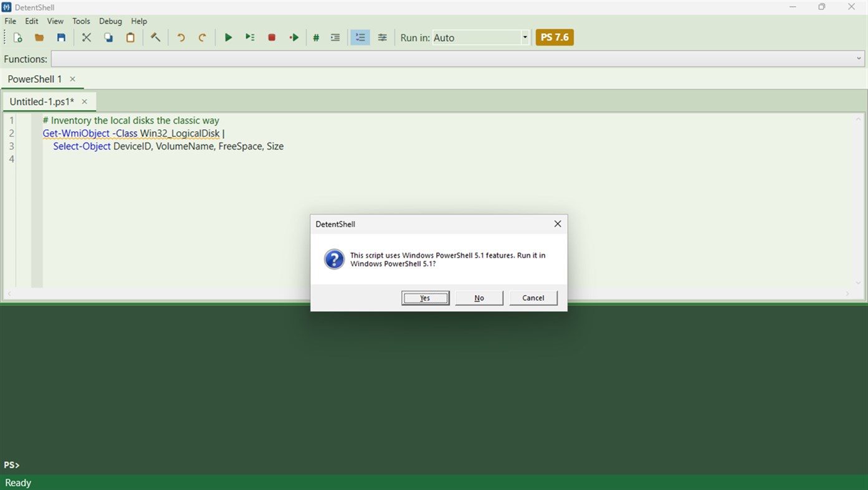Create a new script file
The height and width of the screenshot is (490, 868).
pos(18,37)
